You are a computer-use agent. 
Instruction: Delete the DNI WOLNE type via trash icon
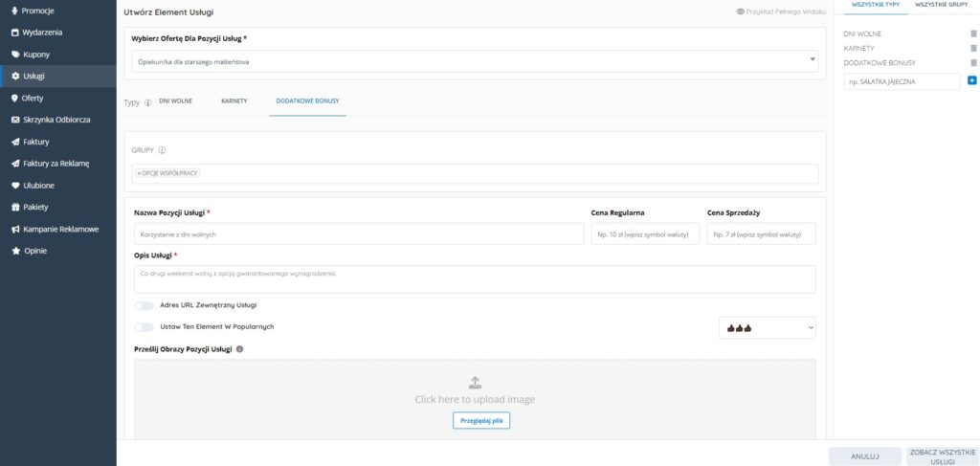coord(973,33)
